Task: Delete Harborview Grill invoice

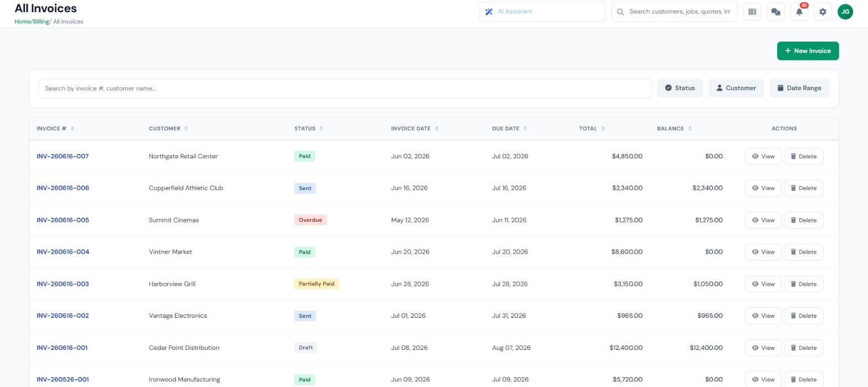Action: (804, 284)
